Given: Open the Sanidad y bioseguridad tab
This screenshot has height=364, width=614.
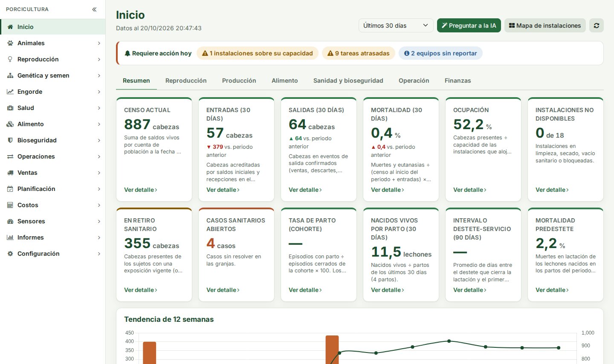Looking at the screenshot, I should click(x=348, y=81).
